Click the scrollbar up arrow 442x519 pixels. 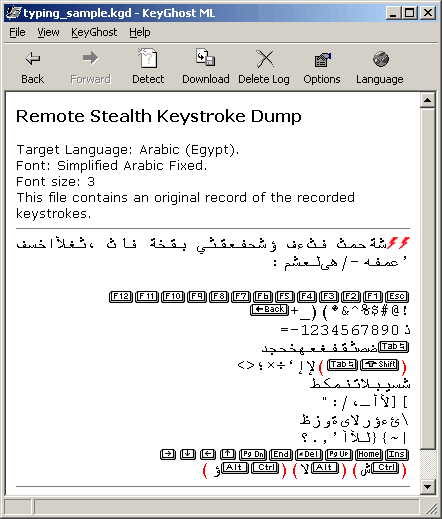click(427, 100)
